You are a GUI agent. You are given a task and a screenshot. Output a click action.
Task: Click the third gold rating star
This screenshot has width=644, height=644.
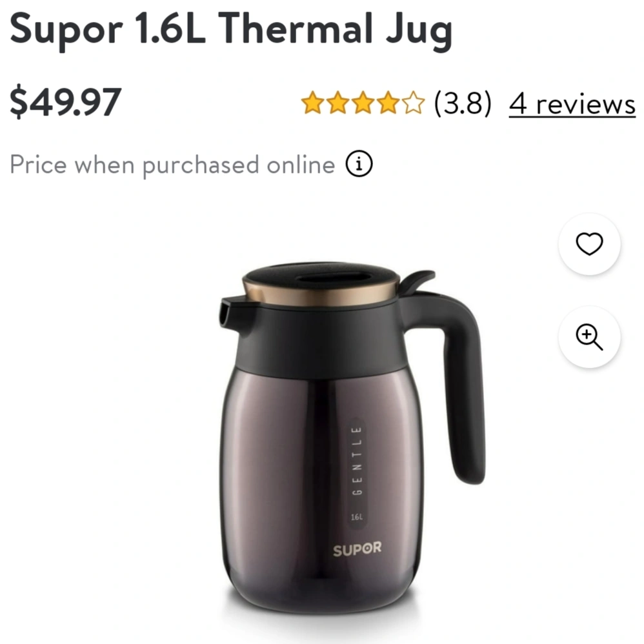coord(363,103)
